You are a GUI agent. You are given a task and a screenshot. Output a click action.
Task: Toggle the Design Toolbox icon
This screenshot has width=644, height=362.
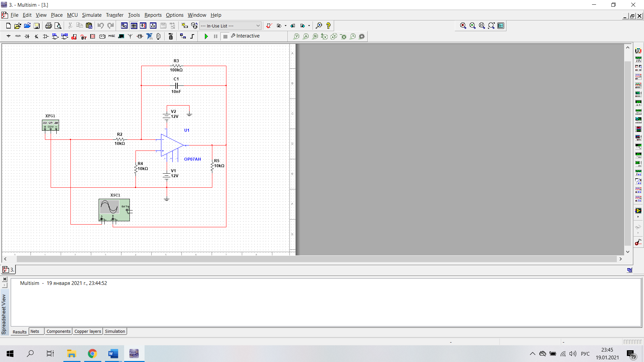pos(124,25)
